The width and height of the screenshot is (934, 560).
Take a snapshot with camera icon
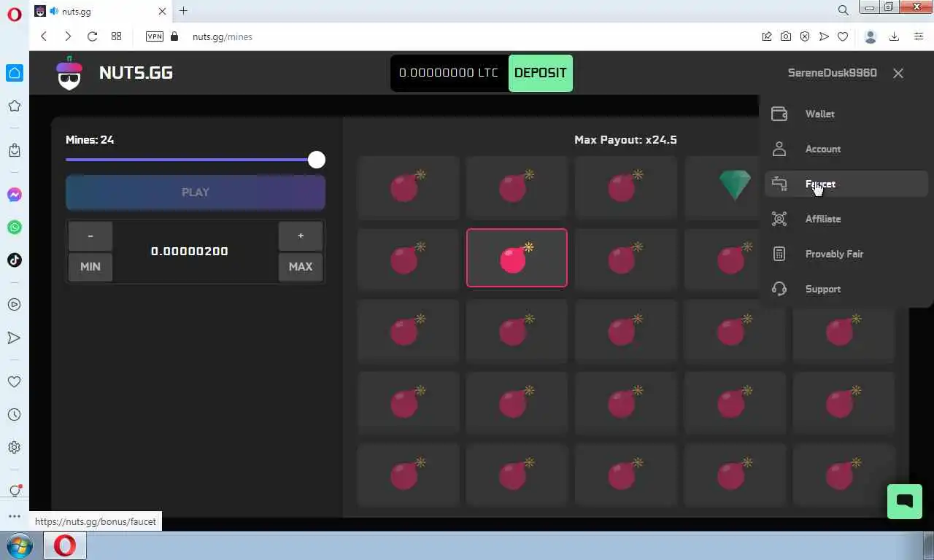[x=786, y=36]
